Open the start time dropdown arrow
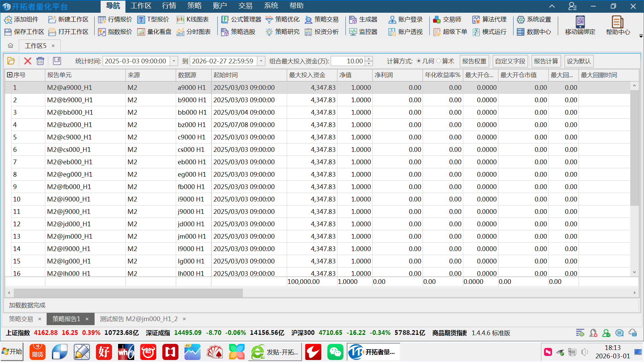This screenshot has height=362, width=644. tap(174, 61)
